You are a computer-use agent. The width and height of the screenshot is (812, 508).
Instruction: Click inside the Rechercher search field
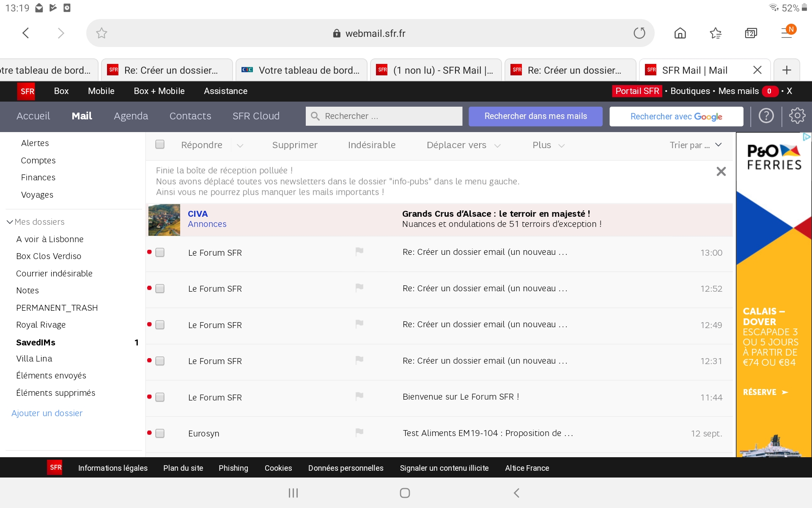pyautogui.click(x=381, y=116)
